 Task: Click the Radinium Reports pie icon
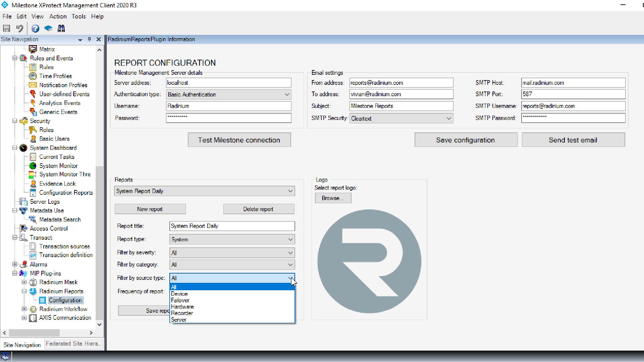tap(33, 291)
